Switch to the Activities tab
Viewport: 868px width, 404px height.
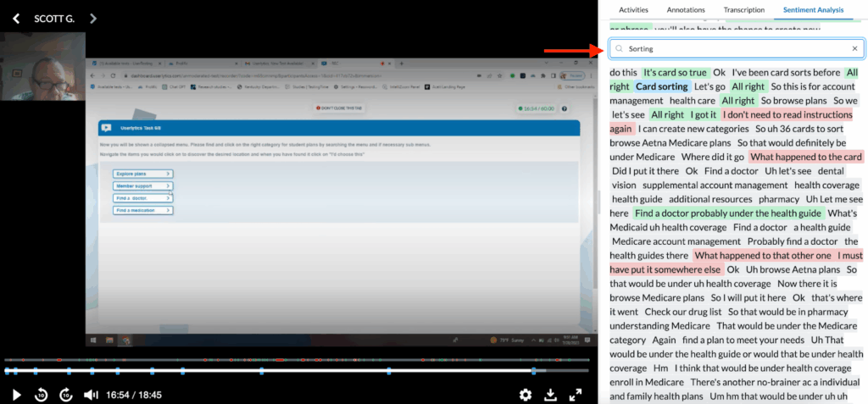coord(634,10)
